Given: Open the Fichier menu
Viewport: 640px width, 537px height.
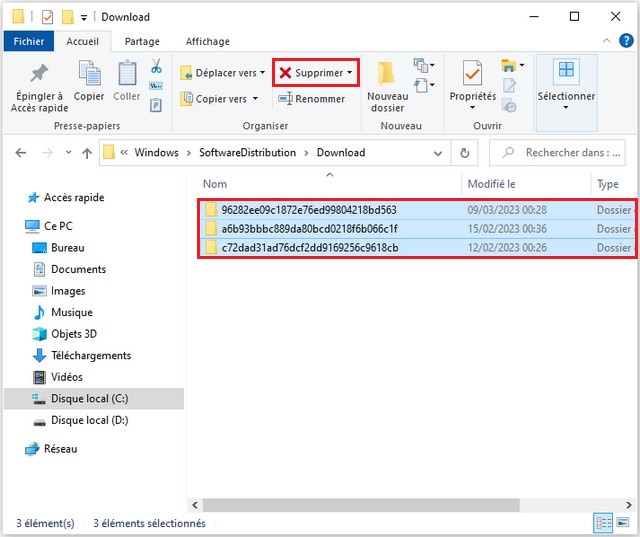Looking at the screenshot, I should point(29,41).
